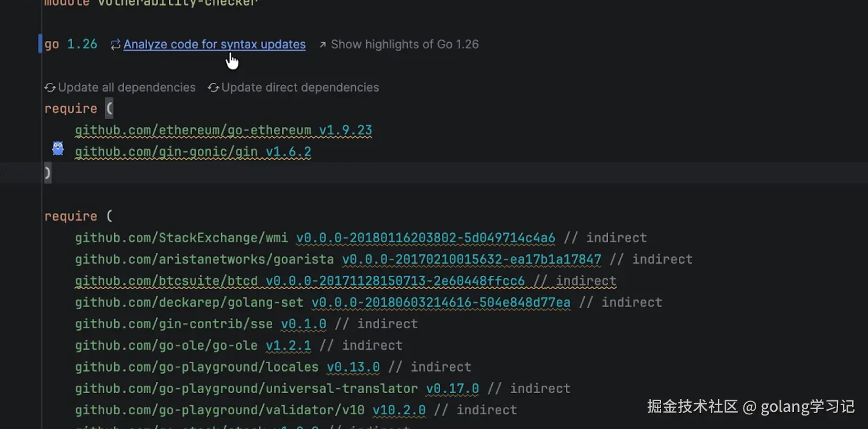This screenshot has width=868, height=429.
Task: Click 'github.com/ethereum/go-ethereum' module path
Action: click(x=193, y=131)
